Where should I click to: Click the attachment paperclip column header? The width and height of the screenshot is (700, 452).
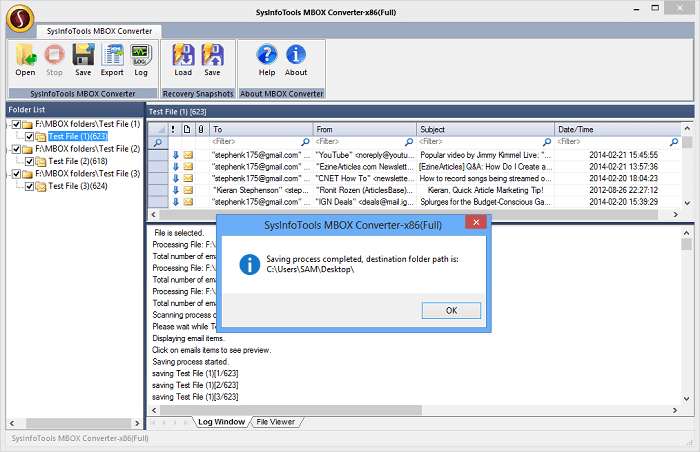click(201, 130)
